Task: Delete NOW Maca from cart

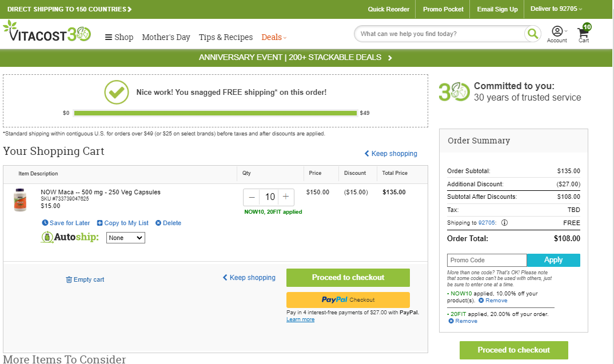Action: coord(169,223)
